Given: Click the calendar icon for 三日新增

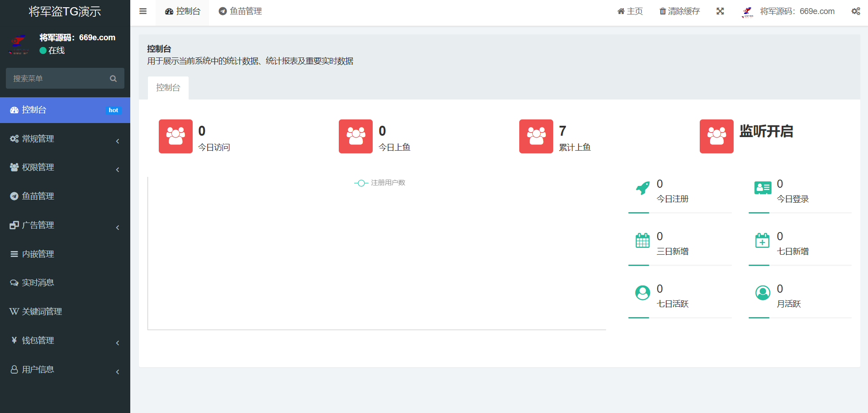Looking at the screenshot, I should point(642,241).
